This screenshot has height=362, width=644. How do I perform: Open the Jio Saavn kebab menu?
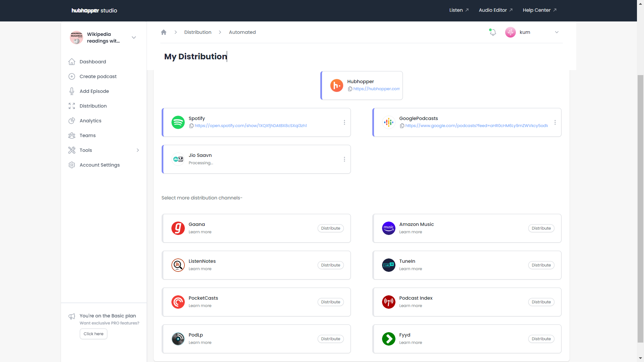[x=344, y=159]
